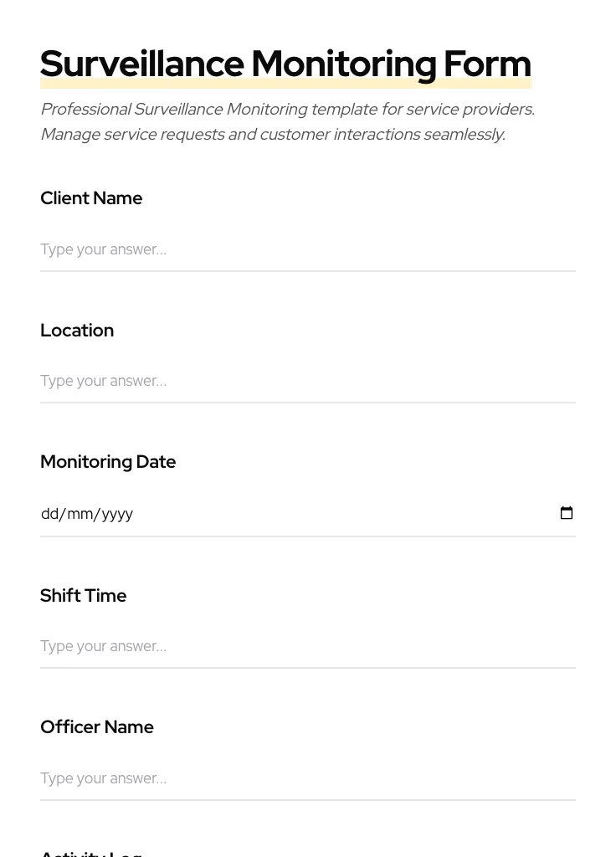Click the underline beneath the Client Name field
The width and height of the screenshot is (616, 857).
pos(308,270)
